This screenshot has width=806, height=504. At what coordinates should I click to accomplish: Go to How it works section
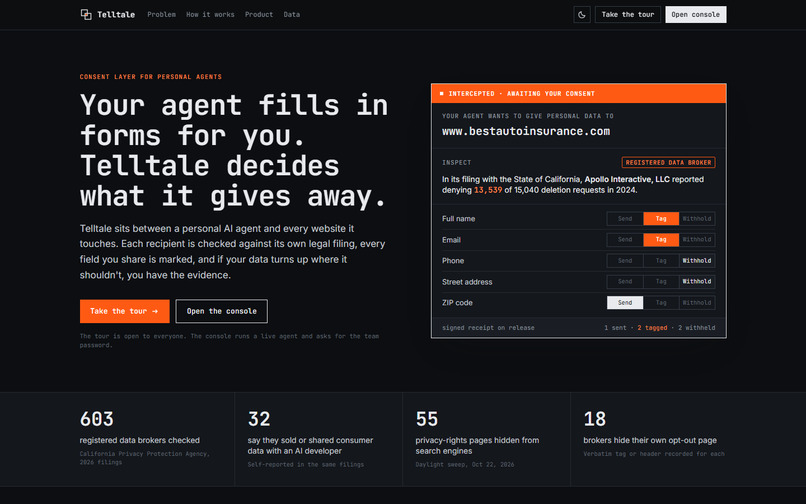click(x=210, y=14)
